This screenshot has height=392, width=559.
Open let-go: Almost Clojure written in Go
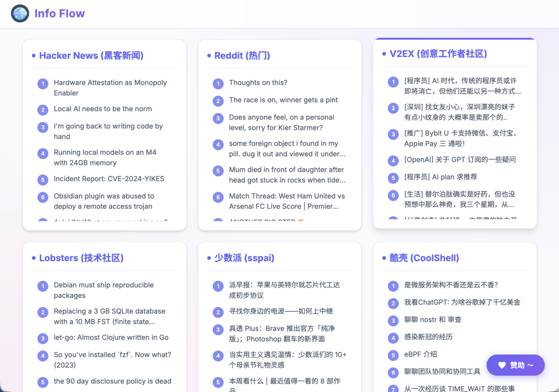click(111, 337)
